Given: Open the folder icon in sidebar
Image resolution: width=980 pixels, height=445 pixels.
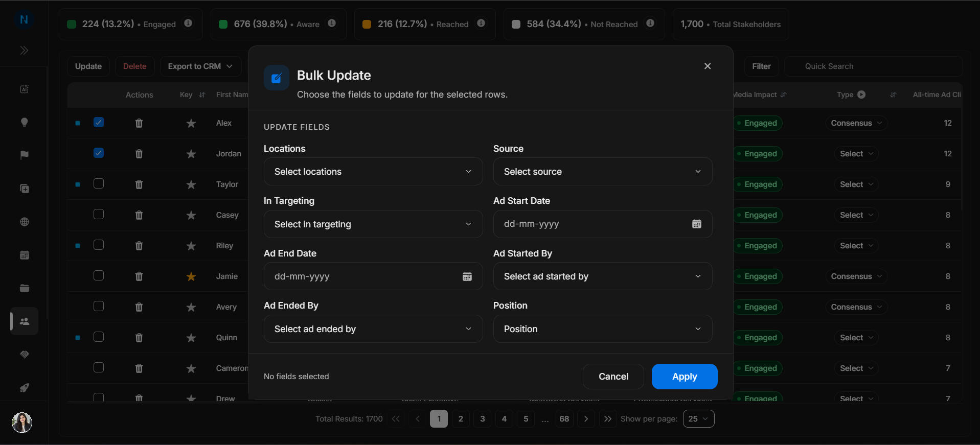Looking at the screenshot, I should pos(24,288).
